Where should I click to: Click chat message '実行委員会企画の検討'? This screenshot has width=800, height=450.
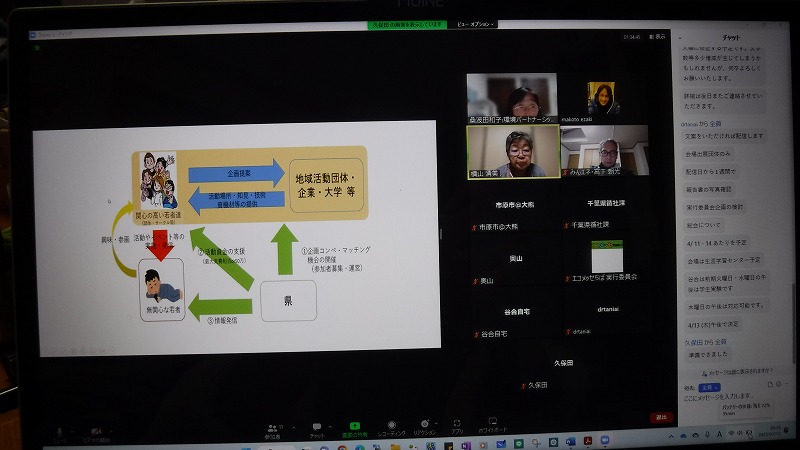coord(714,207)
